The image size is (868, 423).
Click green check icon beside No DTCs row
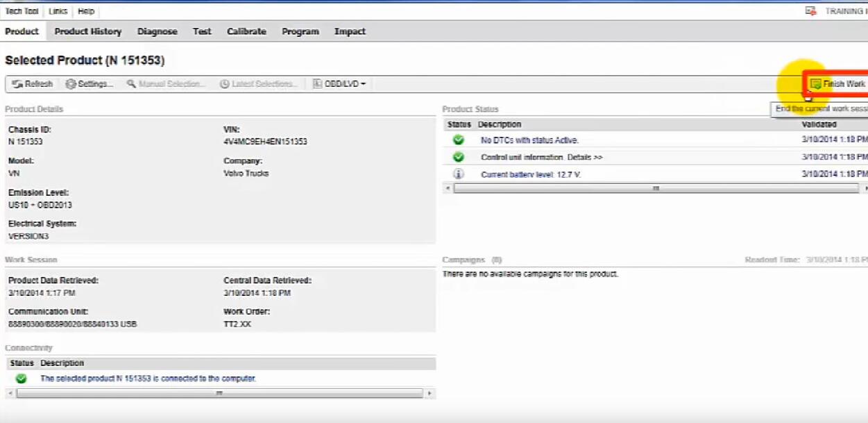[459, 140]
